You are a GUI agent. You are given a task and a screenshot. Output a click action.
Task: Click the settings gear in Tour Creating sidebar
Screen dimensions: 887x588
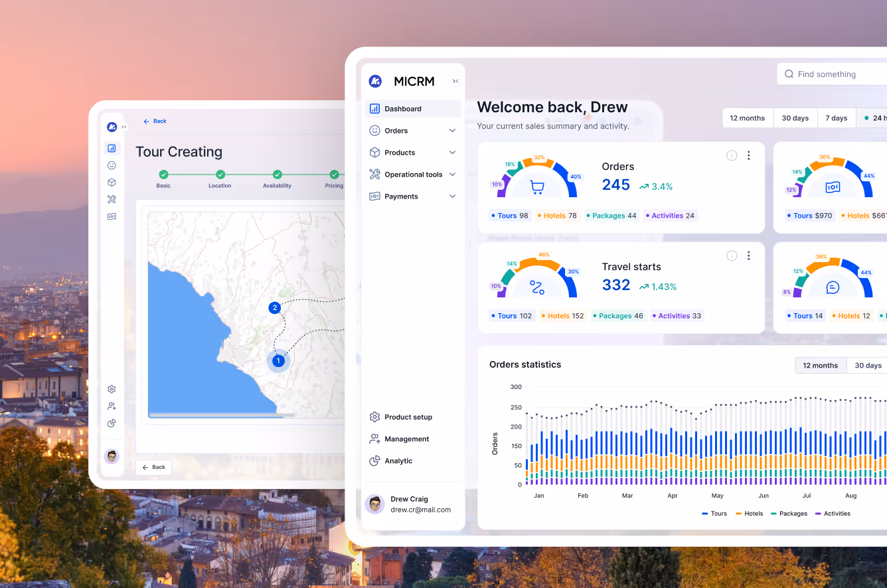[x=112, y=390]
